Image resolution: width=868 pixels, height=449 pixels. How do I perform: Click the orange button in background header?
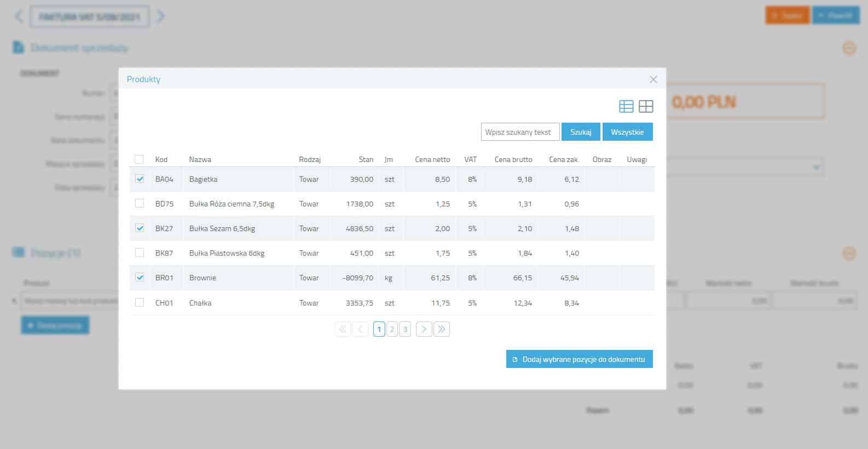pyautogui.click(x=787, y=15)
